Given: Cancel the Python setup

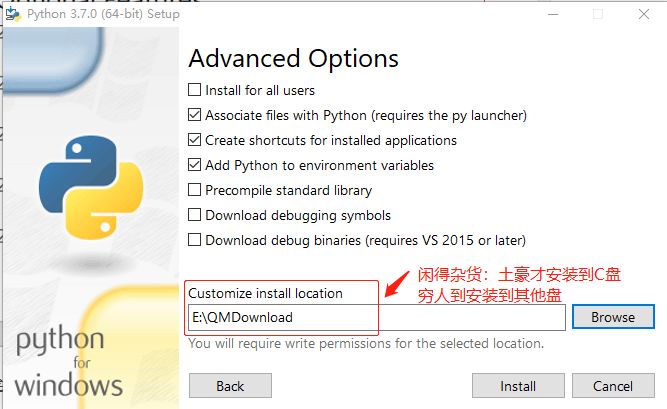Looking at the screenshot, I should 613,386.
